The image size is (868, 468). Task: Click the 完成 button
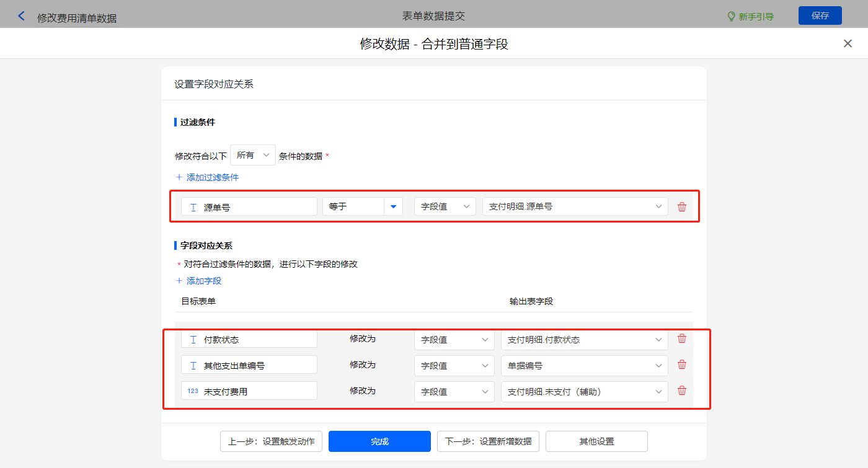tap(379, 441)
